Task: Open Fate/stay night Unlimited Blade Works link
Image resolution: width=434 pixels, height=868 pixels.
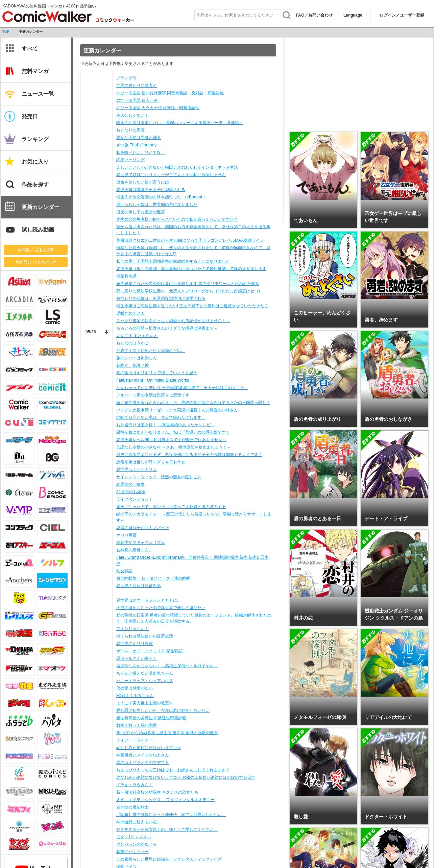Action: [154, 380]
